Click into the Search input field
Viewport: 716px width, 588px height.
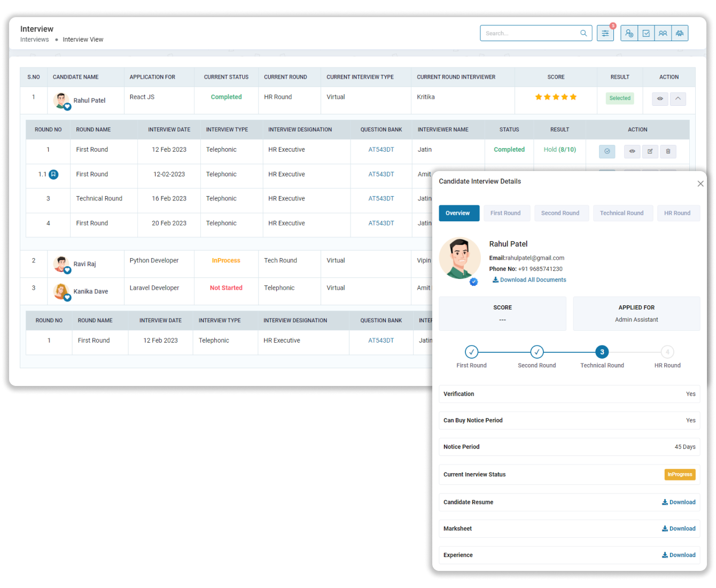529,33
